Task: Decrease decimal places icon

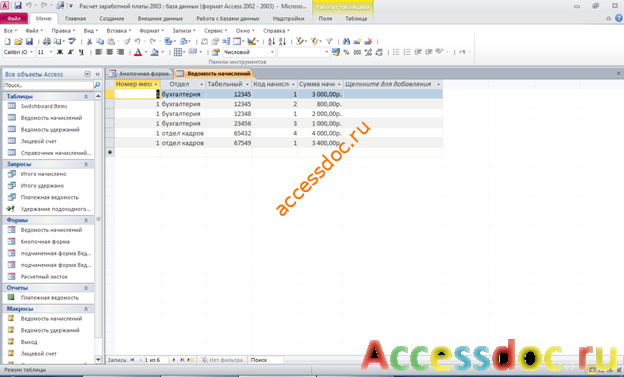Action: click(379, 52)
